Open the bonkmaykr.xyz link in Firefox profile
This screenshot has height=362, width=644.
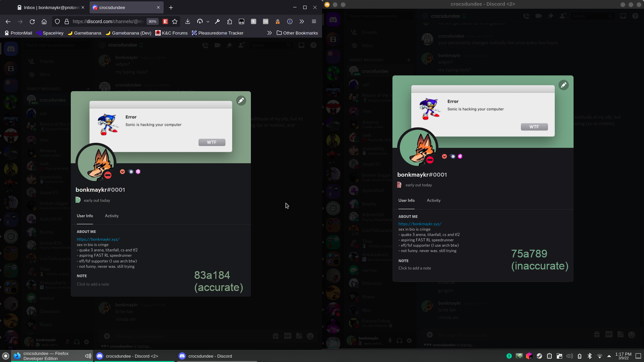click(98, 239)
